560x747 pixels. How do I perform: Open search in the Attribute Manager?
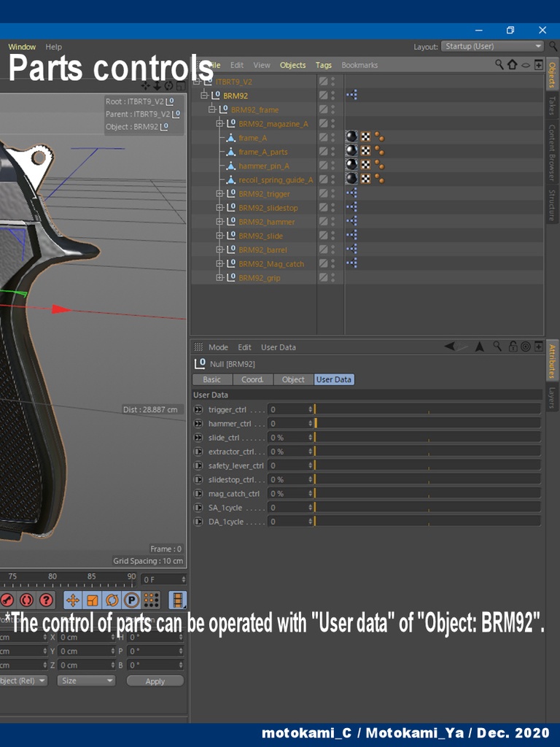pos(497,347)
